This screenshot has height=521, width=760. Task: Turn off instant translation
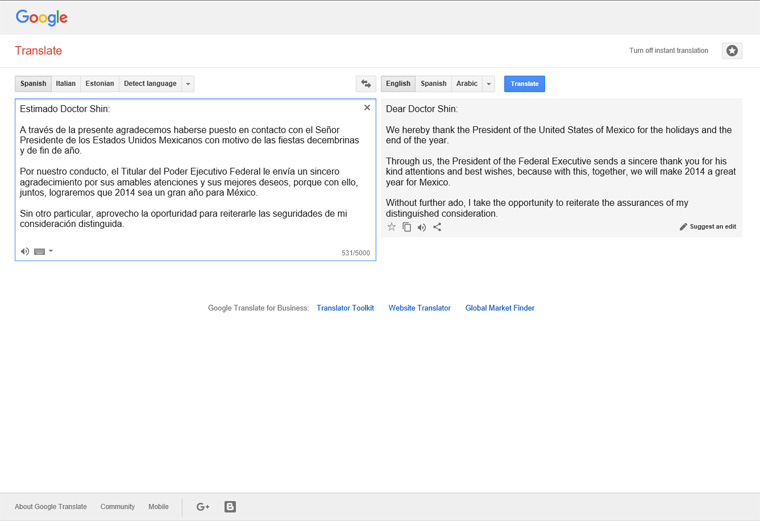[668, 50]
